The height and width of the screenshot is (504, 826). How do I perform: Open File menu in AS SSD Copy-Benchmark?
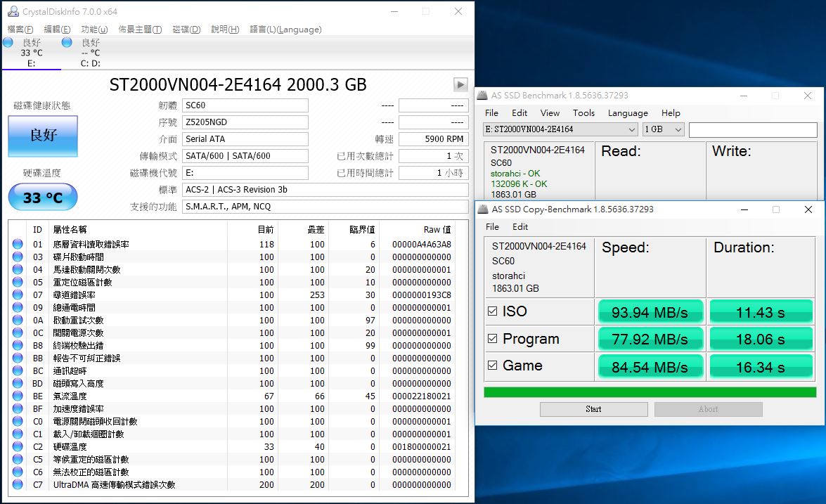click(x=493, y=226)
